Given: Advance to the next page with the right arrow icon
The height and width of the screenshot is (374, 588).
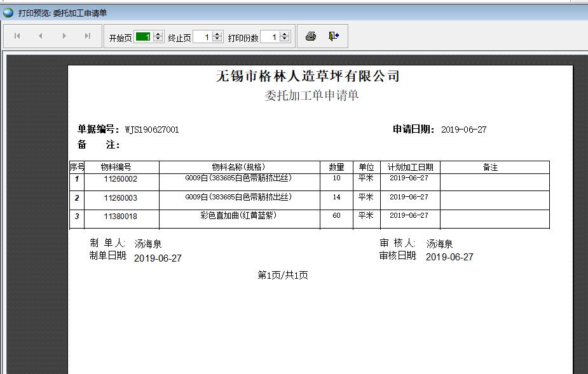Looking at the screenshot, I should pos(63,36).
